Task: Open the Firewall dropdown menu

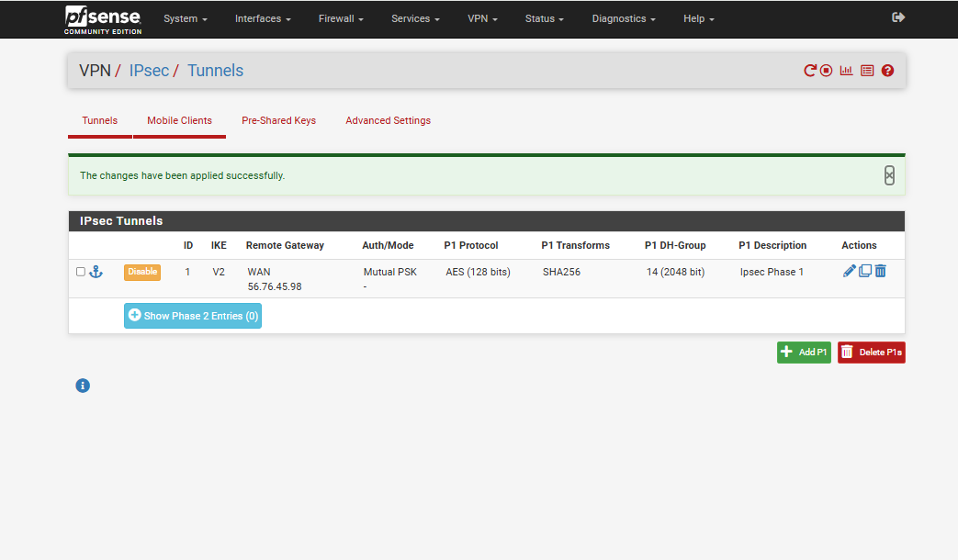Action: (x=341, y=18)
